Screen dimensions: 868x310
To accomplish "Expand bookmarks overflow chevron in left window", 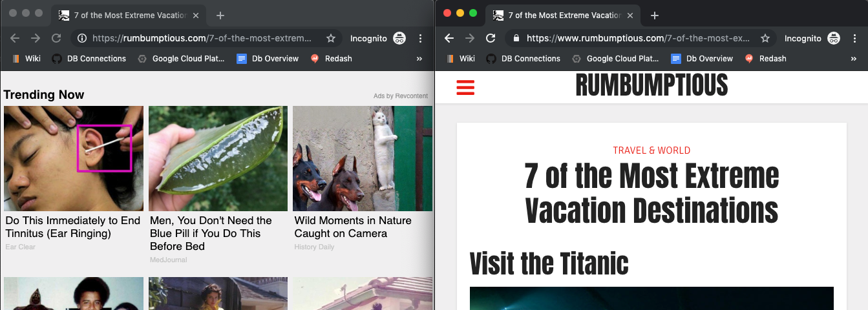I will point(419,58).
